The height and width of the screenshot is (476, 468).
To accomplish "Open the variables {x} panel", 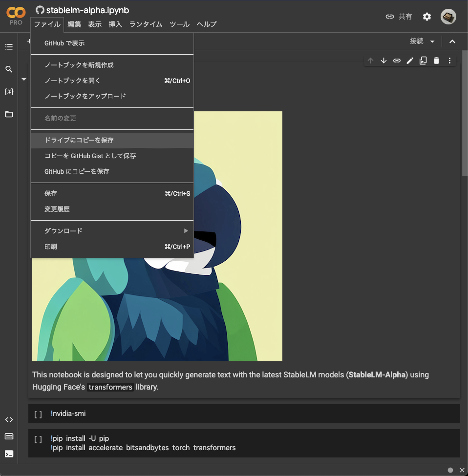I will pyautogui.click(x=9, y=91).
